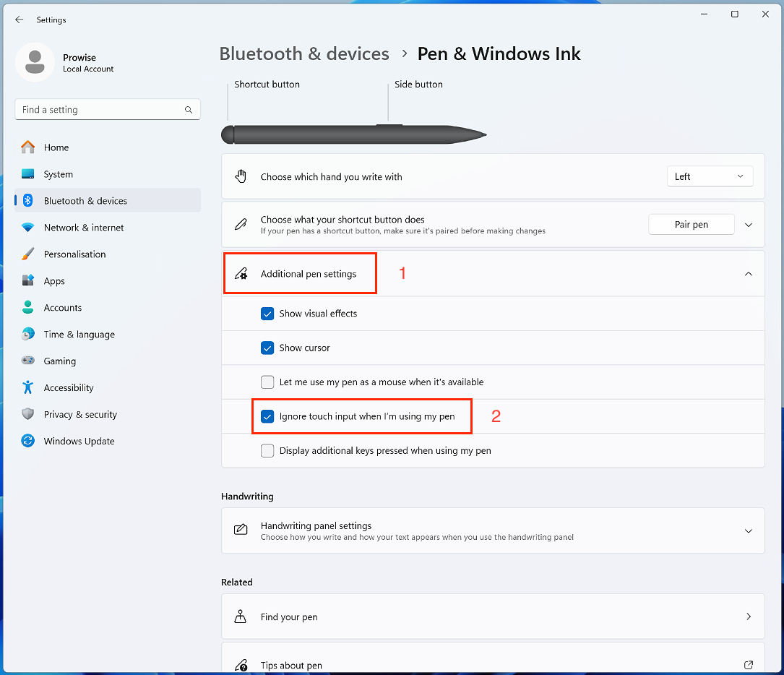
Task: Expand the Handwriting panel settings section
Action: coord(748,531)
